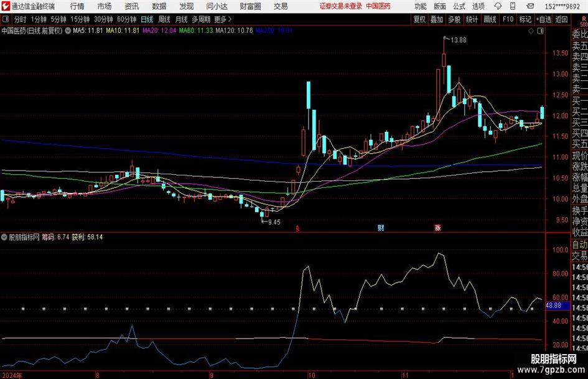
Task: Click 证券交易未登录 login link
Action: 341,6
